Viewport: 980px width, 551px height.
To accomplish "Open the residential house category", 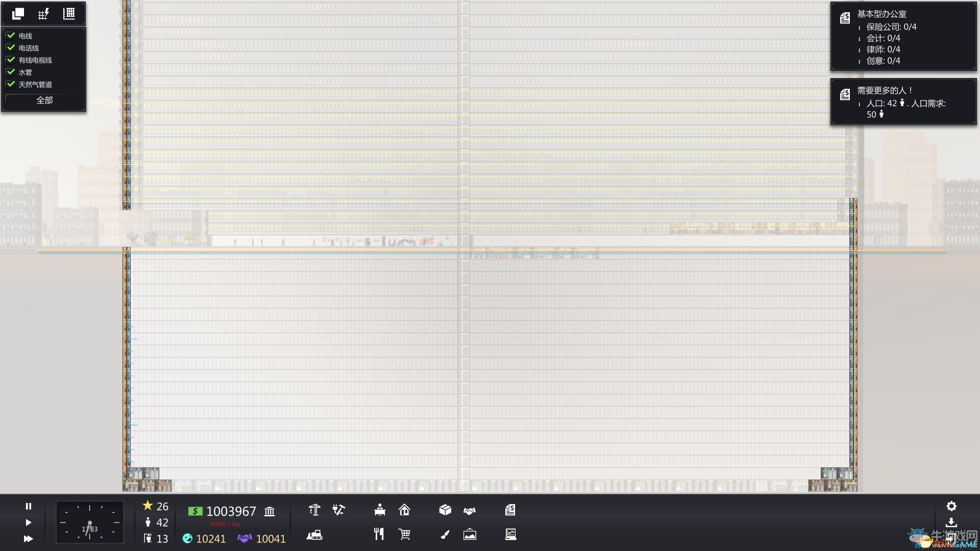I will [x=404, y=510].
